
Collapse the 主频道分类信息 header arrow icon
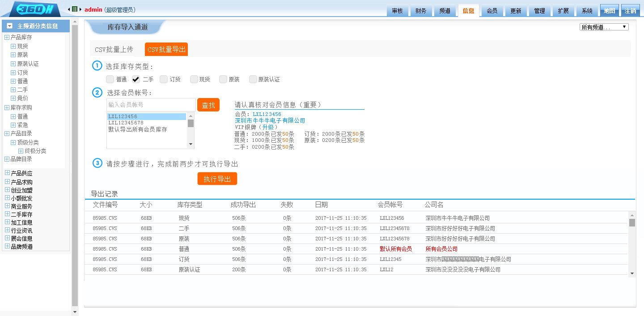coord(9,26)
